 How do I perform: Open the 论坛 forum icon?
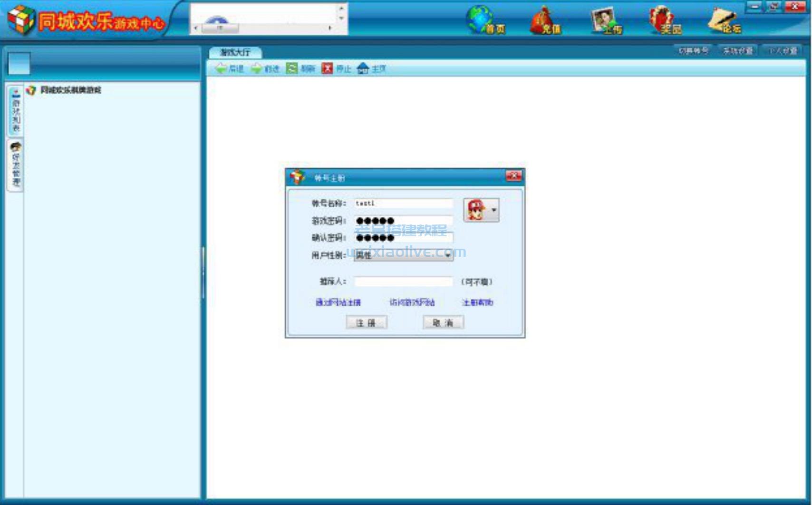point(724,18)
